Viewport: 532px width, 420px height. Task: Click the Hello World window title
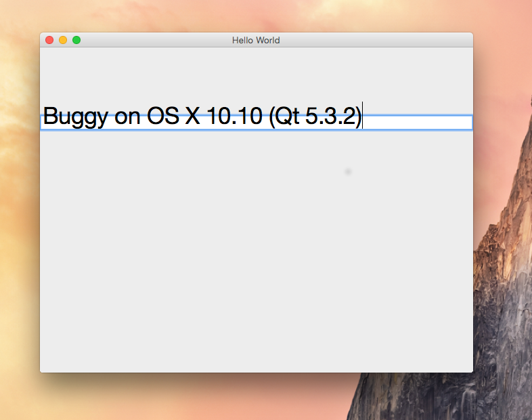point(256,41)
